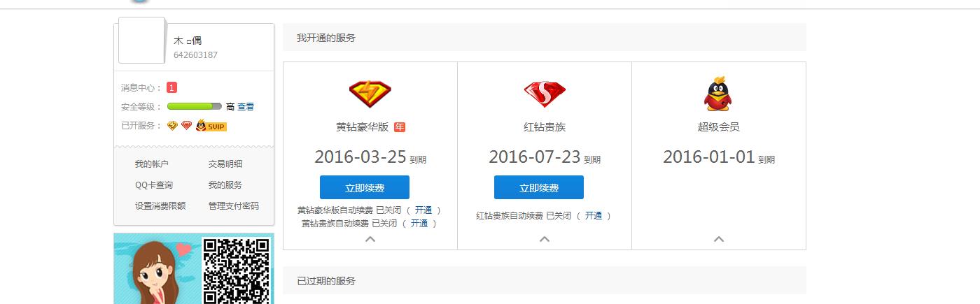Click the SVIP badge in 已开服务

tap(211, 126)
